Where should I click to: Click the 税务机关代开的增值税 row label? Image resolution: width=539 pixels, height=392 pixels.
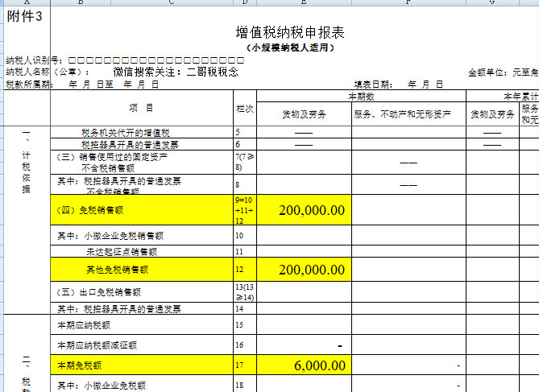pos(142,133)
